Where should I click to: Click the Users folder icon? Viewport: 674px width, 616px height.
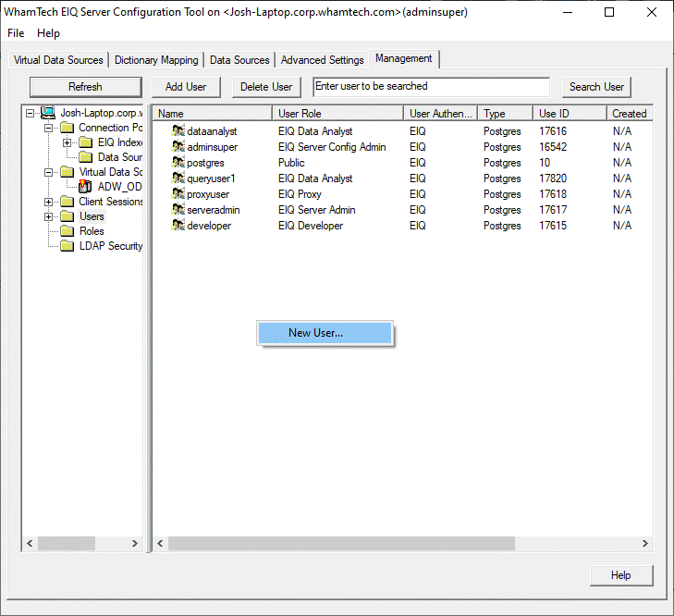(67, 216)
